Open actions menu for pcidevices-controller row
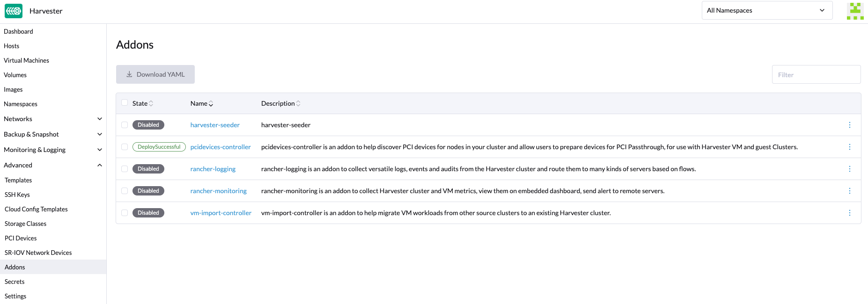Viewport: 868px width, 304px height. pyautogui.click(x=849, y=147)
